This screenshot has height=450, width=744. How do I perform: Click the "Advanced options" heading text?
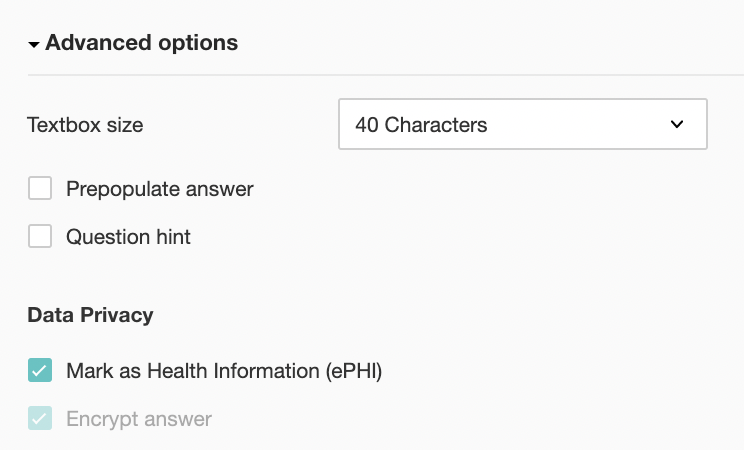141,43
